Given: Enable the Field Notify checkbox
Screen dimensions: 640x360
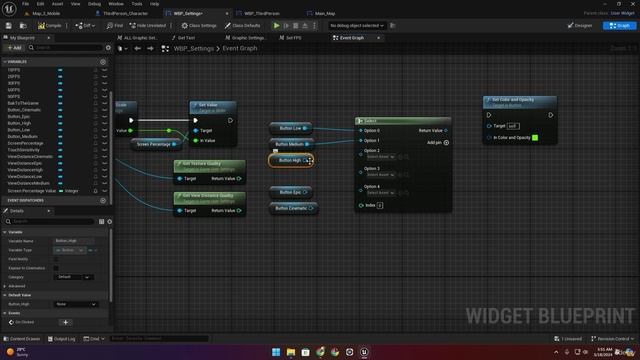Looking at the screenshot, I should coord(56,259).
